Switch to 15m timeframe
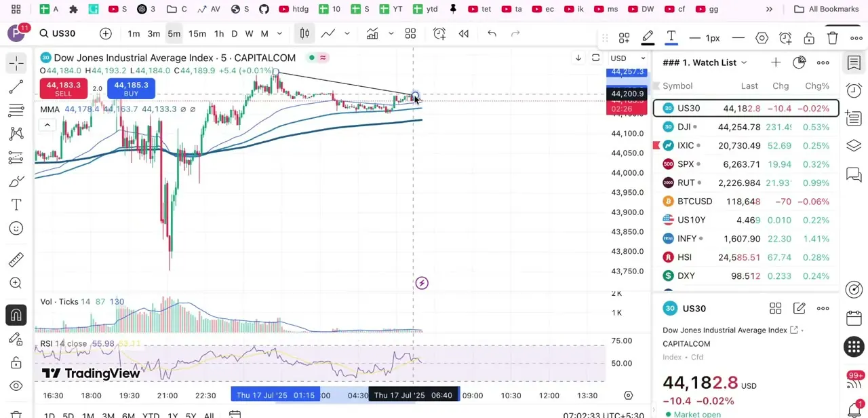The image size is (868, 418). pos(197,34)
